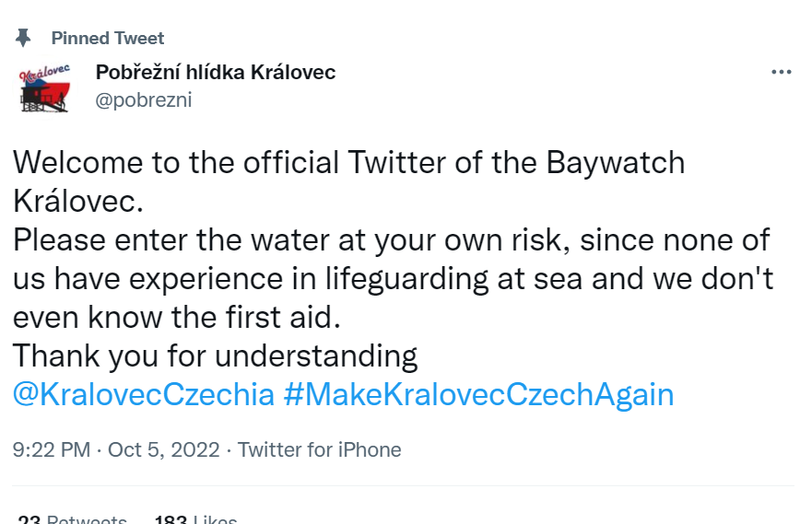
Task: Click the pin icon beside Pinned Tweet
Action: tap(24, 38)
